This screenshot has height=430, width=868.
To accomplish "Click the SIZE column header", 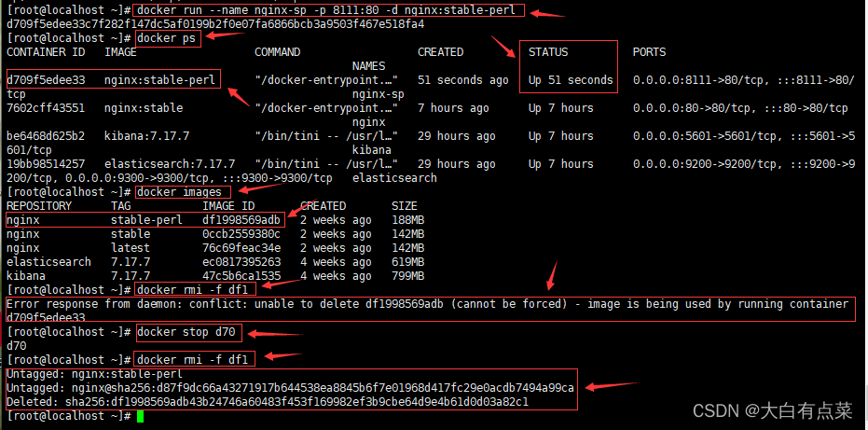I will point(404,206).
